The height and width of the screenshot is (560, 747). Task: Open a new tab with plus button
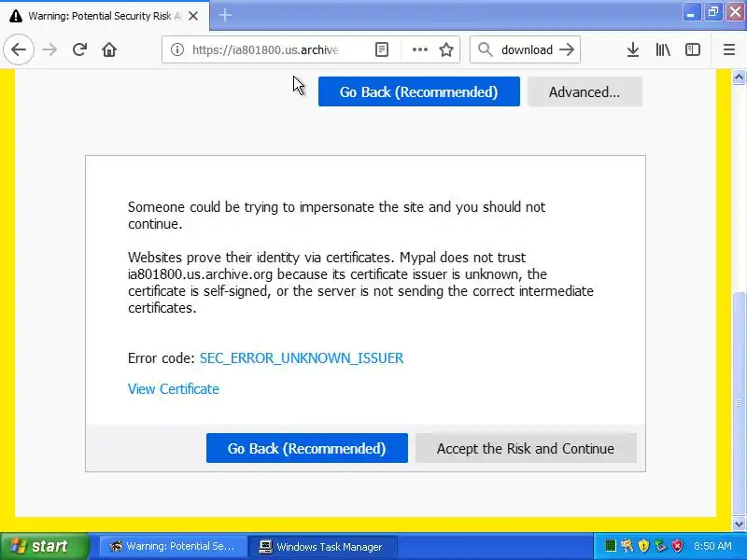click(x=225, y=16)
